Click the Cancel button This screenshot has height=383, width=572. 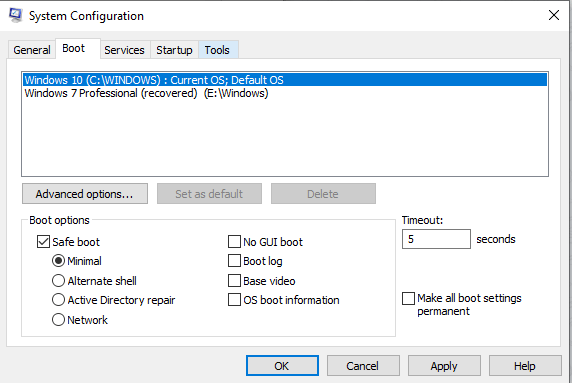pyautogui.click(x=363, y=365)
